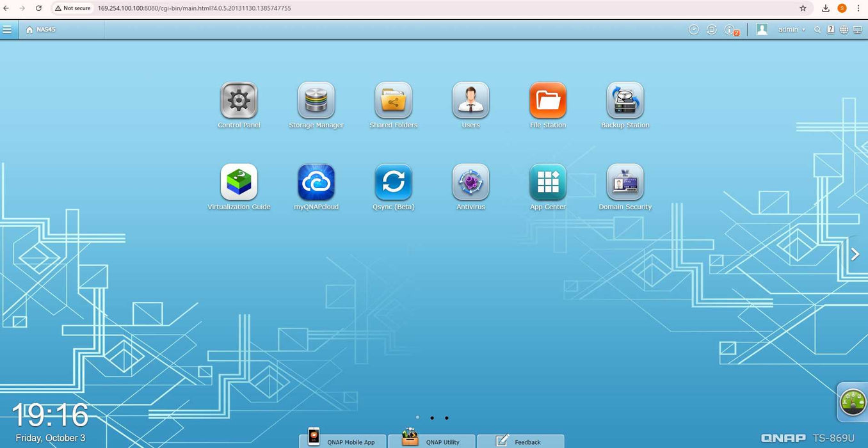Open App Center
868x448 pixels.
click(x=548, y=183)
